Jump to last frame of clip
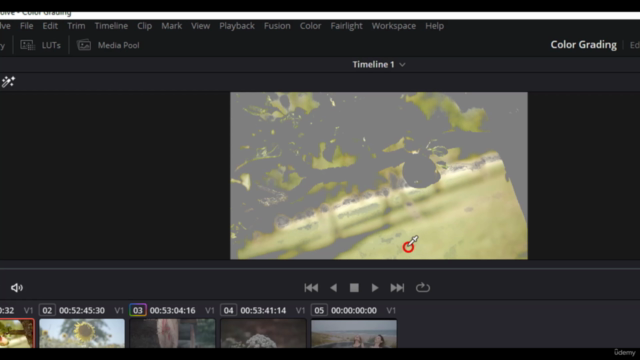This screenshot has height=360, width=640. pos(397,288)
